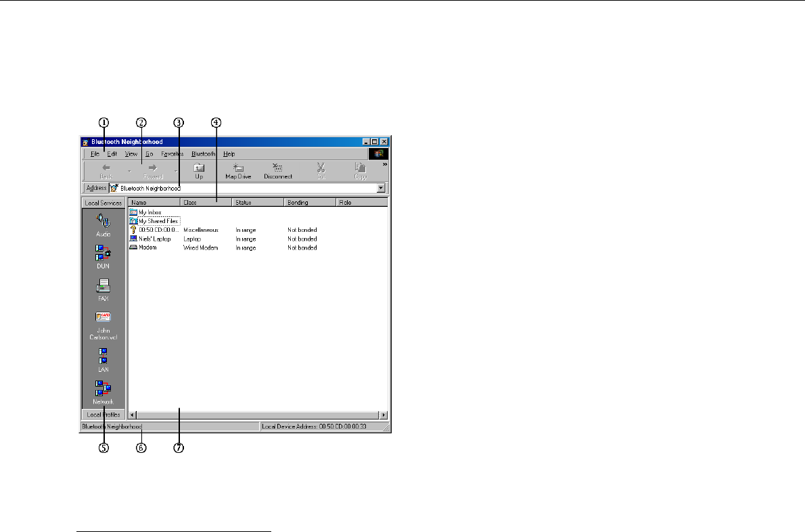Click Not bonded in Niels' Laptop row

coord(302,239)
